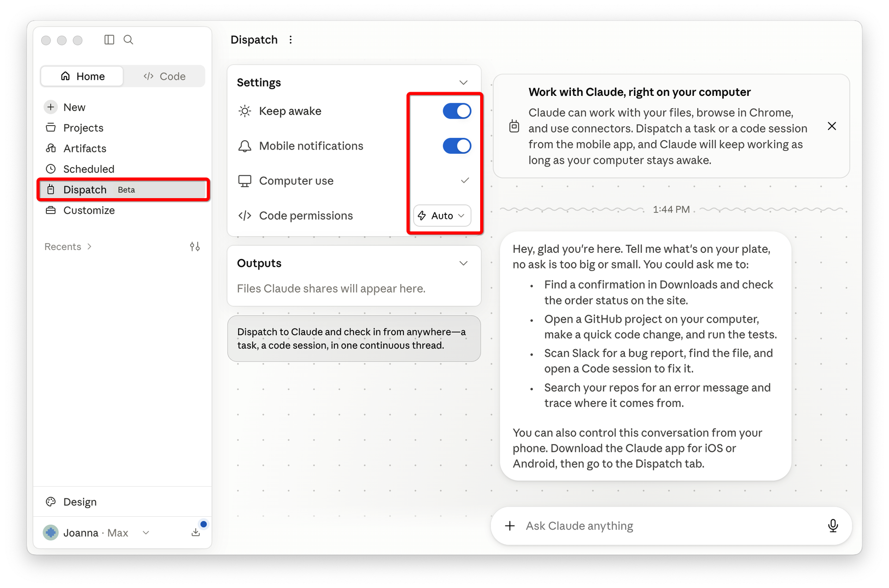889x588 pixels.
Task: Select Dispatch Beta in the sidebar
Action: pos(123,190)
